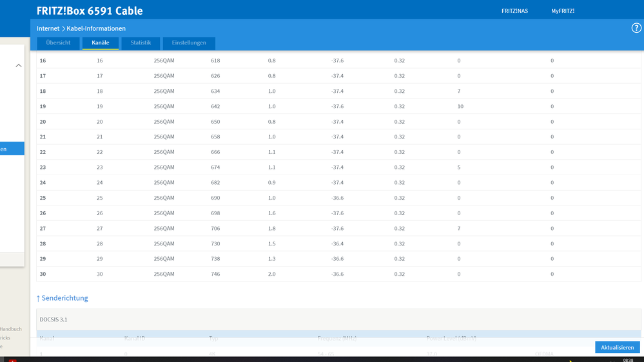This screenshot has width=644, height=362.
Task: Switch to the Übersicht tab
Action: point(58,43)
